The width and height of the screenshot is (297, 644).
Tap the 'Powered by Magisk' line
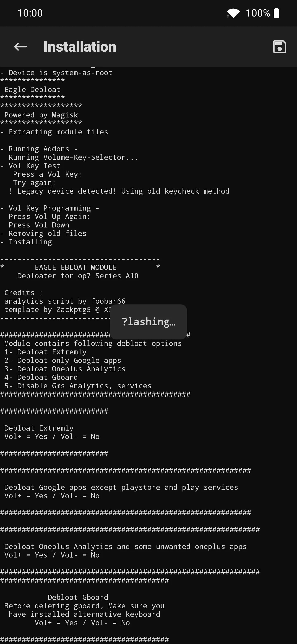(x=41, y=115)
